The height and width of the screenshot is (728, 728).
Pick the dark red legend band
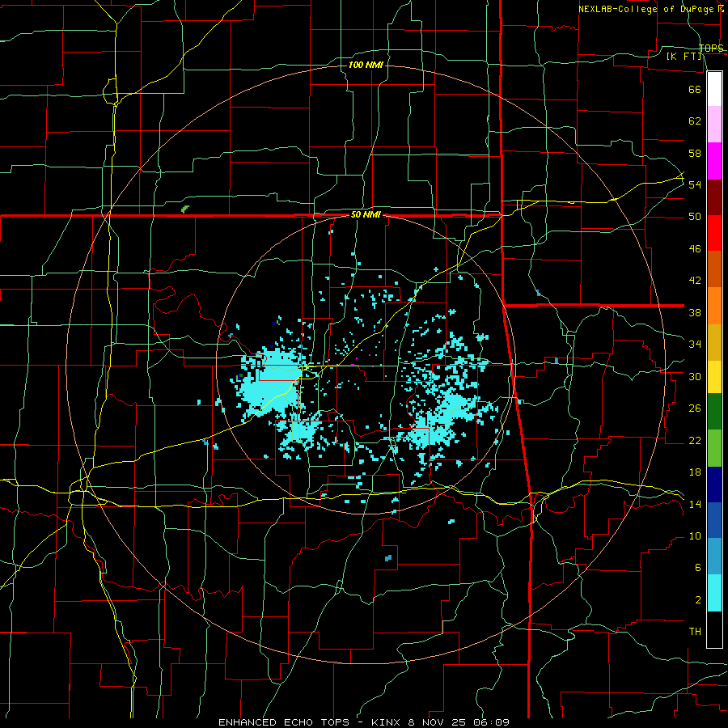click(x=714, y=197)
